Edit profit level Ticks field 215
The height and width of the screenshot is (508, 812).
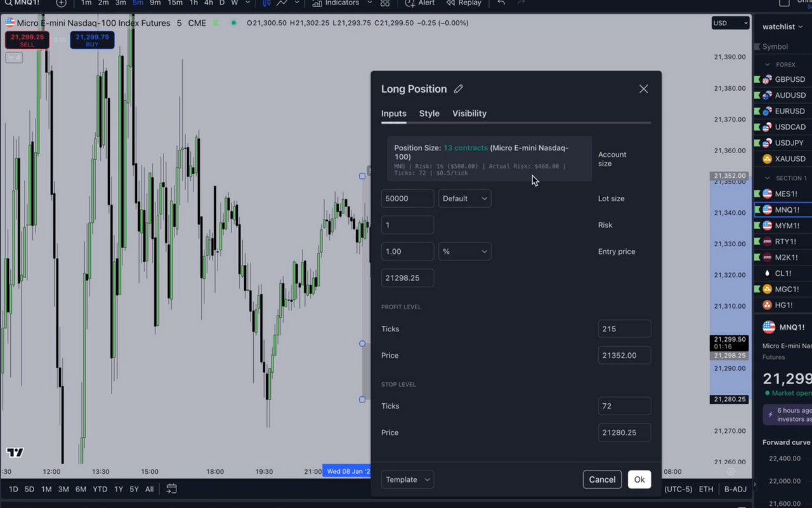(x=624, y=329)
